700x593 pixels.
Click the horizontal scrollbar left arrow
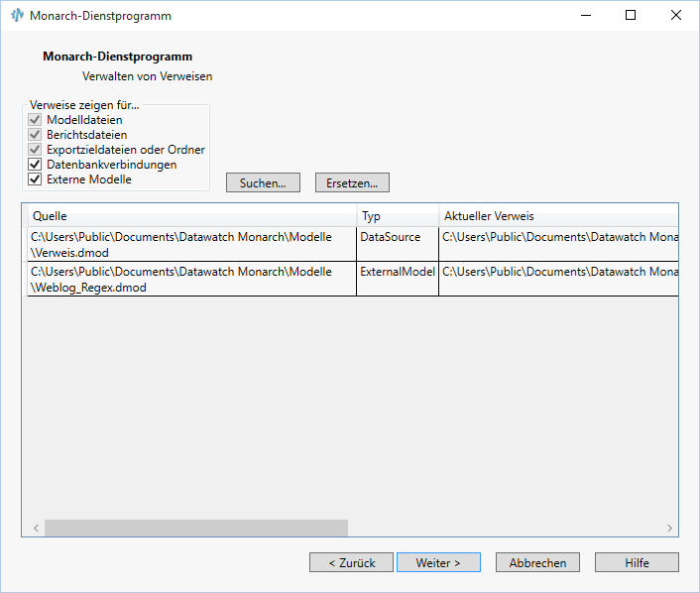35,529
